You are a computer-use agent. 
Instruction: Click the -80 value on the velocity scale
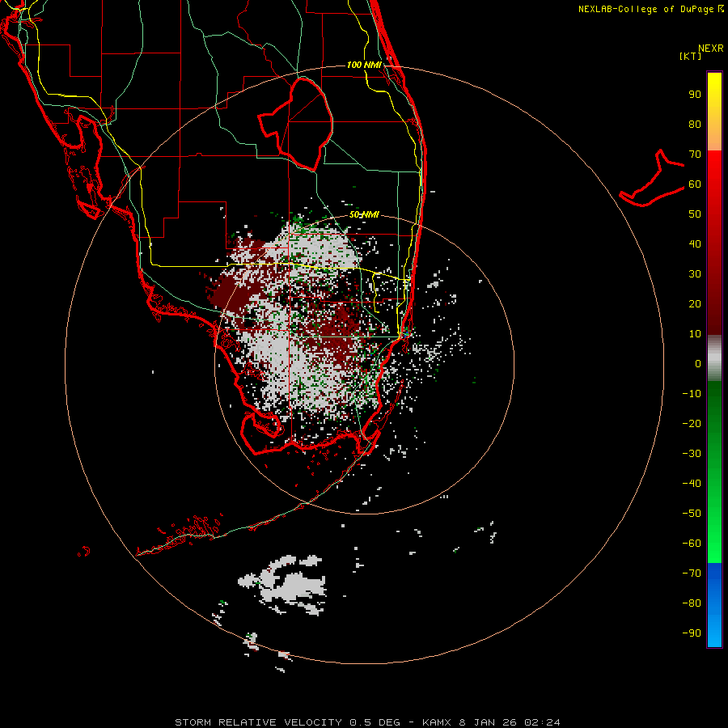[x=692, y=603]
